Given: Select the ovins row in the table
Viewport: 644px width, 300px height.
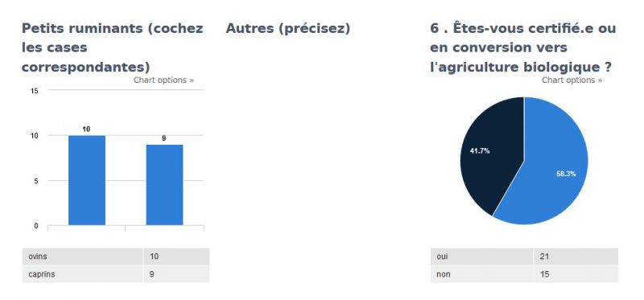Looking at the screenshot, I should point(115,257).
